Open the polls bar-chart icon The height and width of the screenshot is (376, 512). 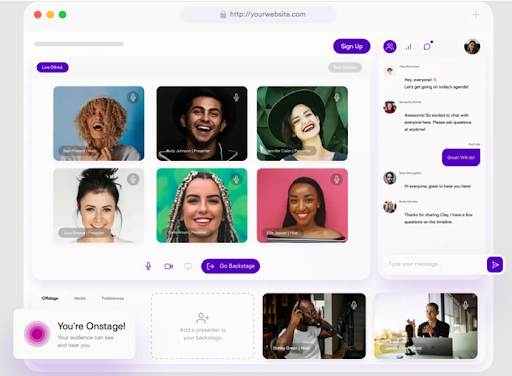click(x=408, y=47)
